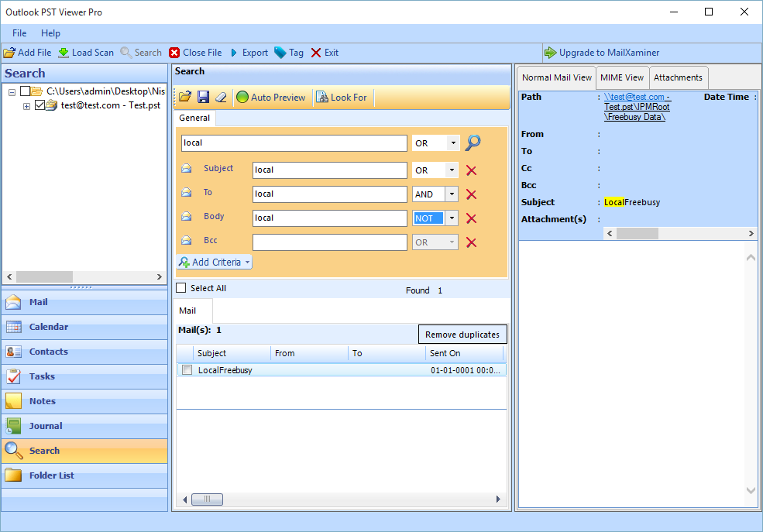
Task: Expand the test@test.com tree node
Action: [26, 106]
